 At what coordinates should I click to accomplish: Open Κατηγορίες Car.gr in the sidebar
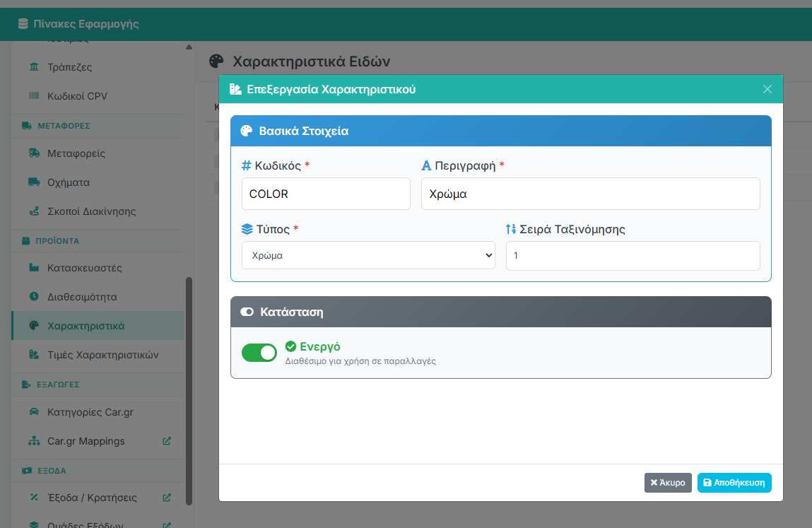[x=98, y=412]
